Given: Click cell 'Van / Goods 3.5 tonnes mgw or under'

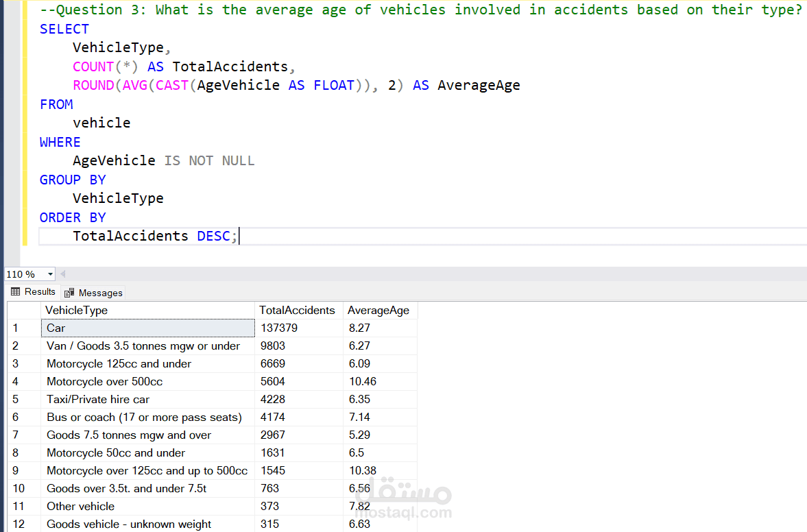Looking at the screenshot, I should (x=147, y=346).
